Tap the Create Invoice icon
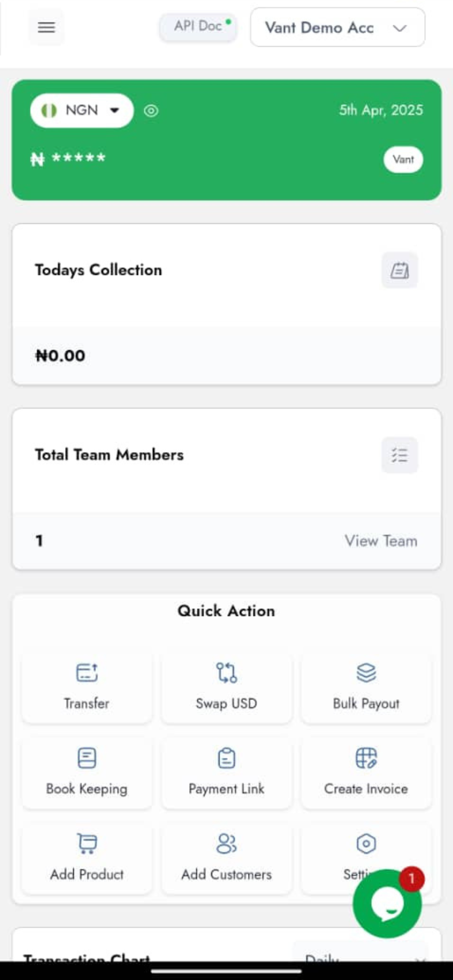 [366, 758]
